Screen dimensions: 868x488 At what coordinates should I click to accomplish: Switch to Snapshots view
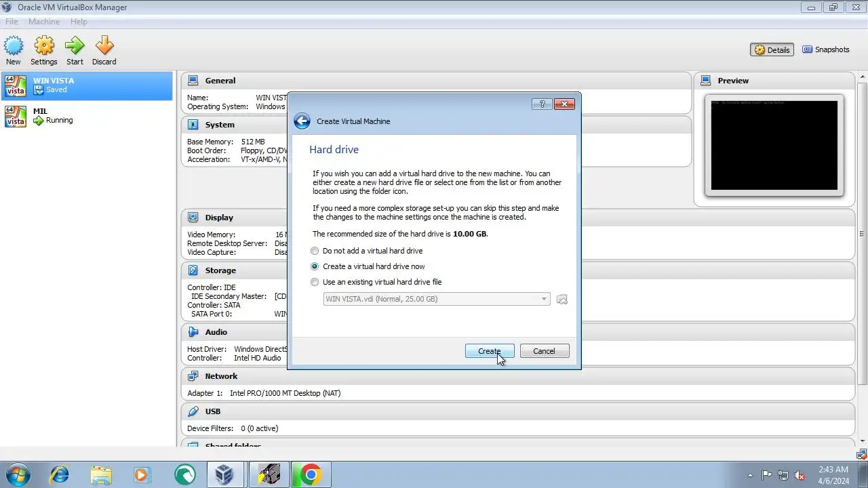click(825, 49)
